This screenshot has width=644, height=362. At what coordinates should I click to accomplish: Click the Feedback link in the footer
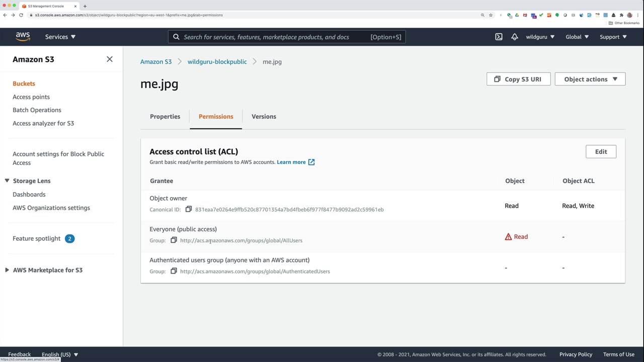pyautogui.click(x=20, y=354)
